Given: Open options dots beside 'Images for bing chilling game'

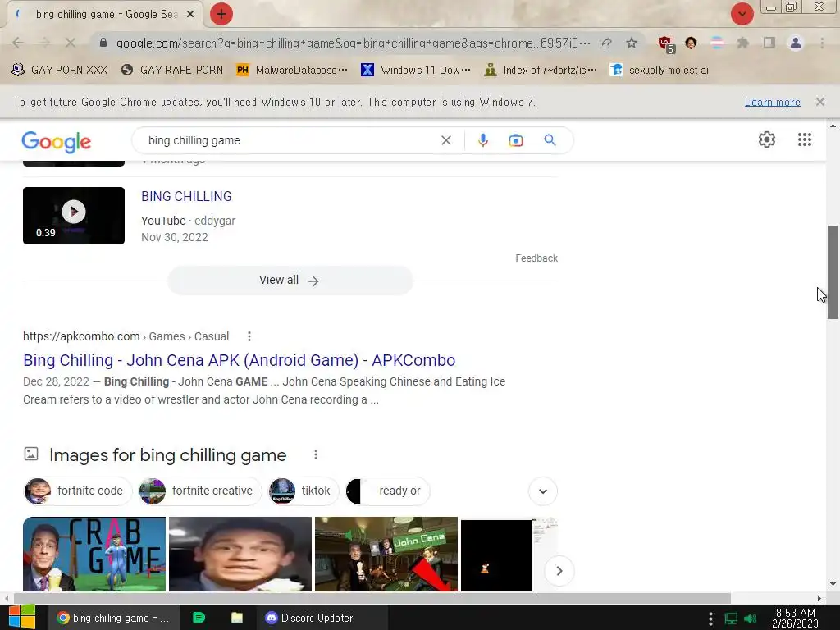Looking at the screenshot, I should tap(316, 454).
